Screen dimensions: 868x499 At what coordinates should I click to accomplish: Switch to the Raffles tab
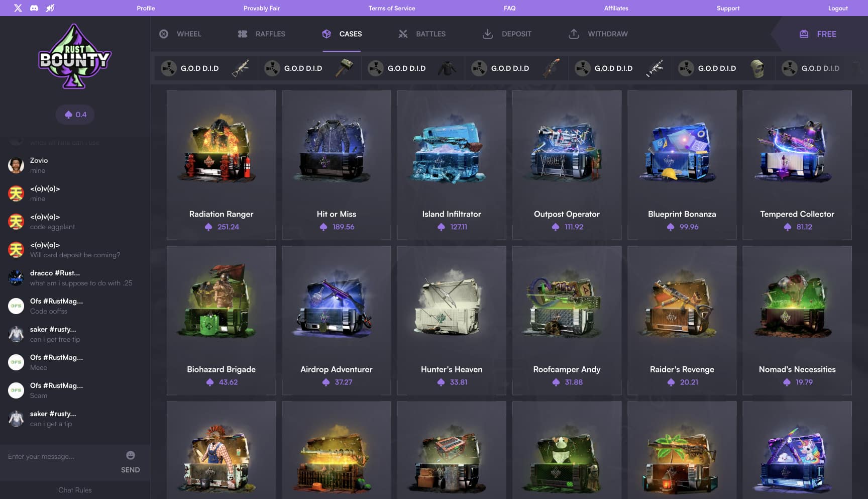point(261,34)
